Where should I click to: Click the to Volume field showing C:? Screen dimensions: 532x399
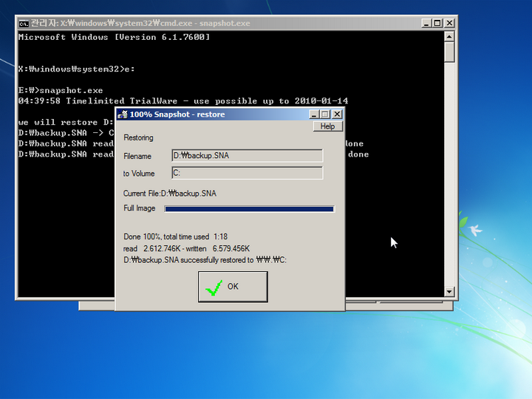pyautogui.click(x=247, y=173)
